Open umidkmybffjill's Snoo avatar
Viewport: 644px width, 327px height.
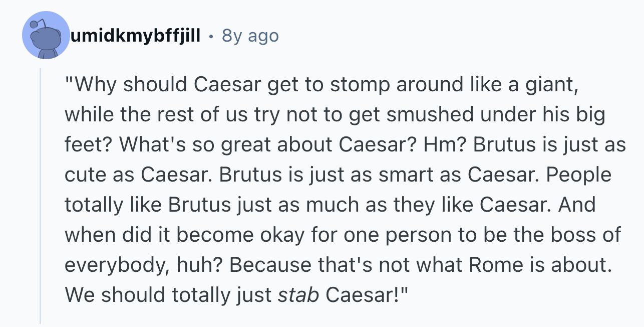pos(47,35)
